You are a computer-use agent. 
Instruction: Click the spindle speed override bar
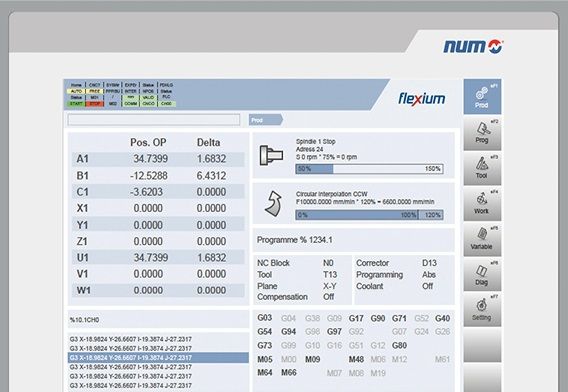pyautogui.click(x=369, y=169)
